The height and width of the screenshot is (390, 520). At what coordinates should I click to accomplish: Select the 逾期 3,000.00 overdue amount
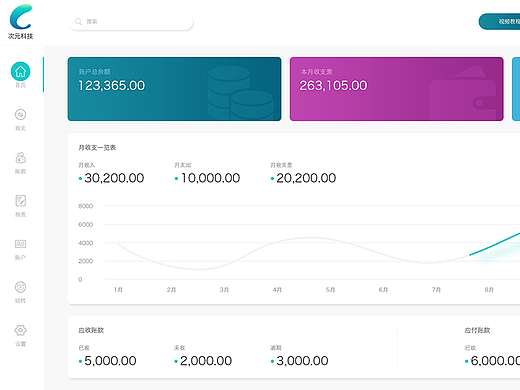302,361
